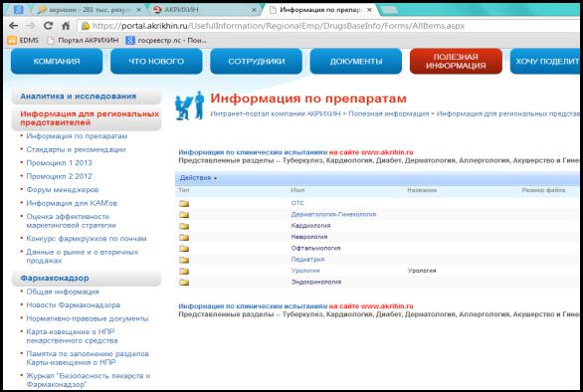Open Конкурс фармкружков по почкам link
The height and width of the screenshot is (392, 583).
click(87, 239)
